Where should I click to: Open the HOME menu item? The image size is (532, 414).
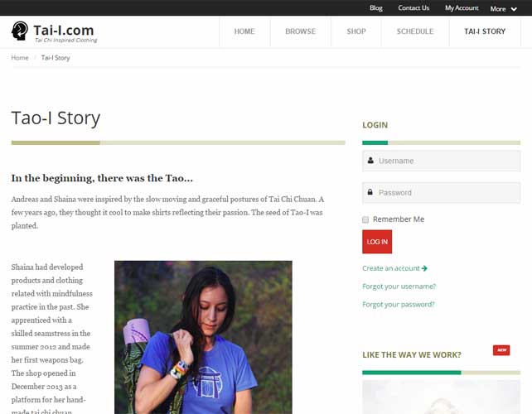(x=244, y=31)
